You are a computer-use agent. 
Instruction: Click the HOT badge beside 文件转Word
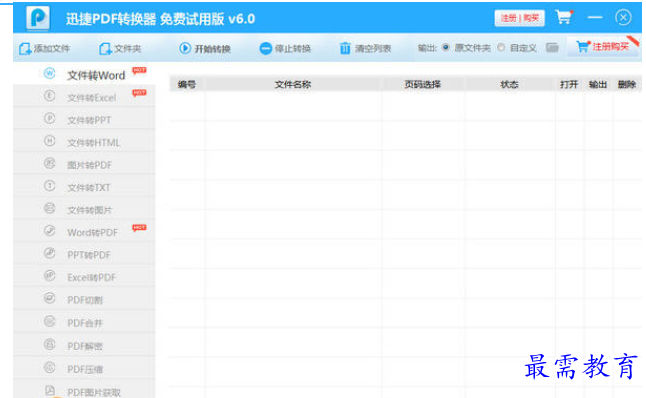(139, 71)
